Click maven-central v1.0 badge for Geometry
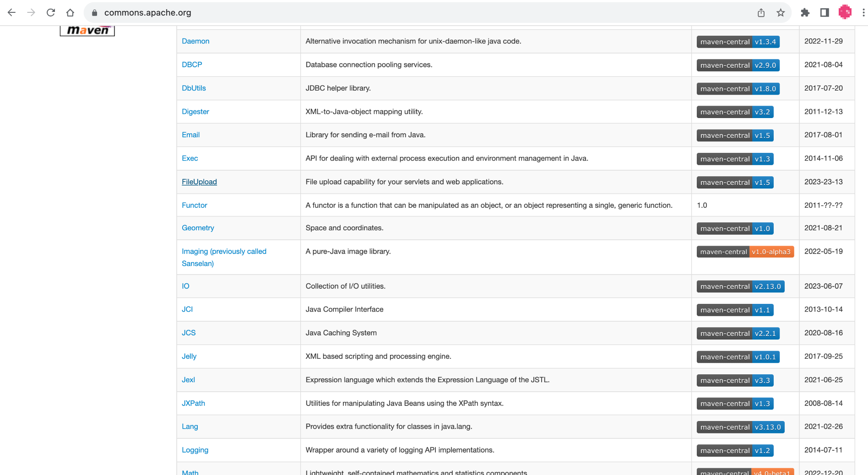The height and width of the screenshot is (475, 868). click(x=735, y=228)
